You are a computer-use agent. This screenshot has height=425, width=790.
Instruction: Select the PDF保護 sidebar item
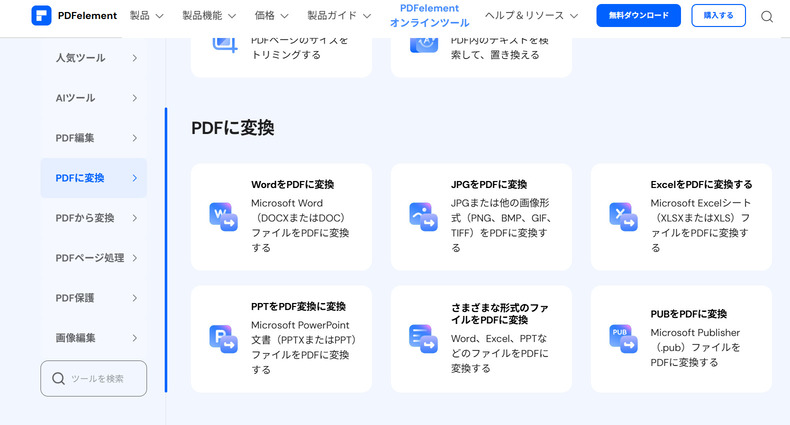click(x=94, y=298)
